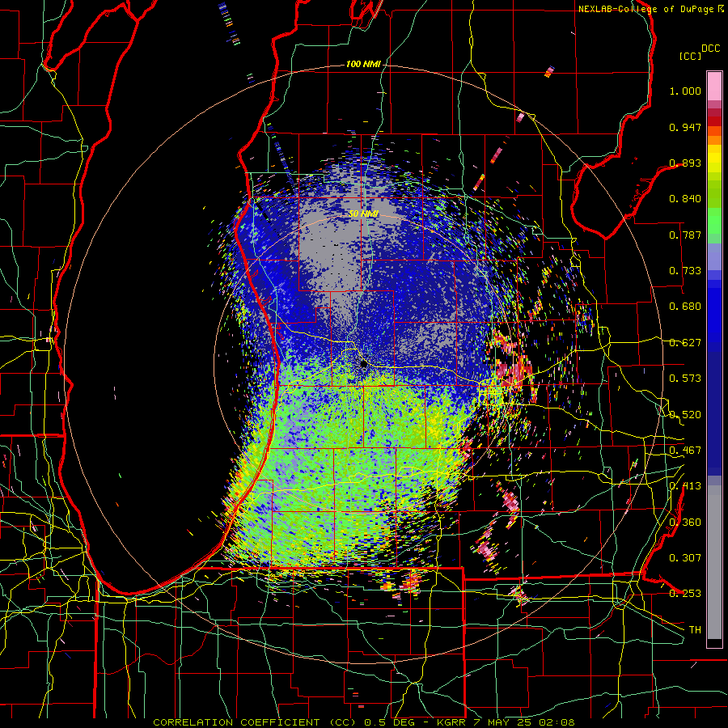Pick the periwinkle swatch near 0.760
728x728 pixels.
[x=714, y=256]
